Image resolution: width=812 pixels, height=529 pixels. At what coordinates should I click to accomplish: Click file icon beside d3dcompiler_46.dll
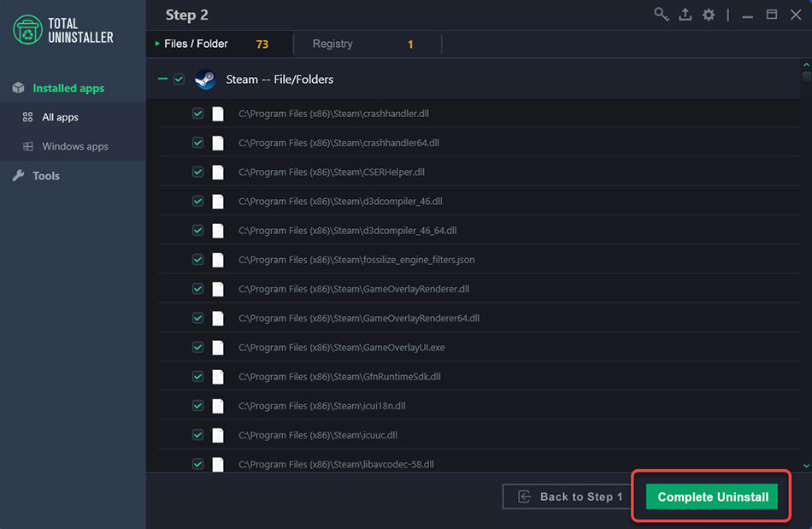tap(218, 202)
